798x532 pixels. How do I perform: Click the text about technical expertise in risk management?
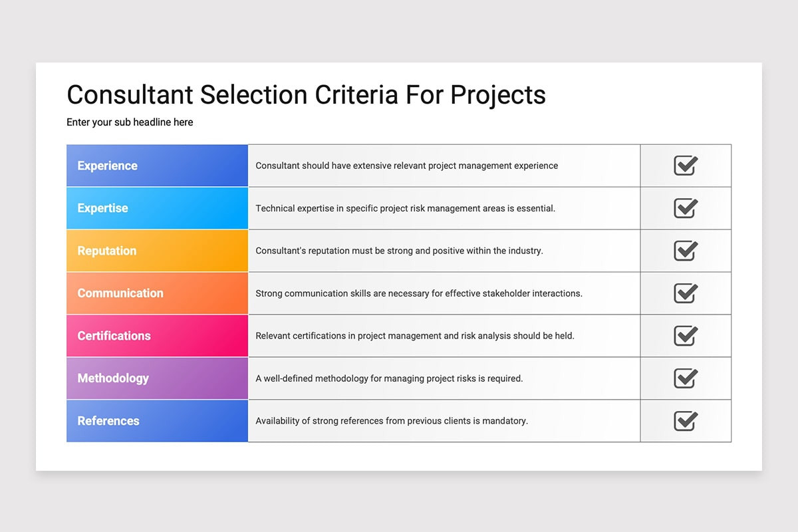click(406, 208)
